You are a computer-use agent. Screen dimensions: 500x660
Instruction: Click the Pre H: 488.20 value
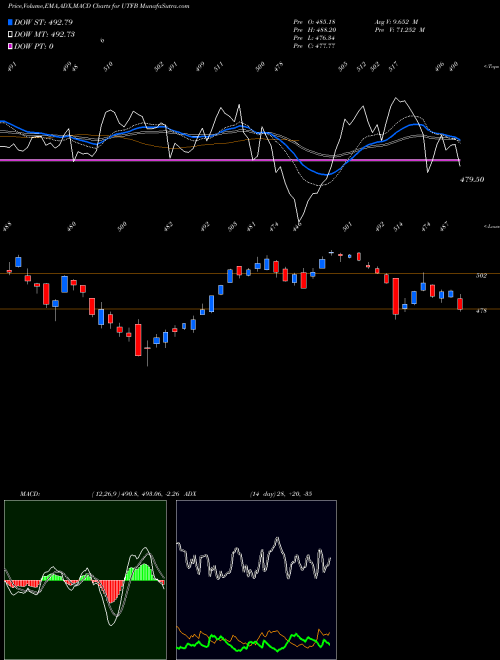pos(314,30)
